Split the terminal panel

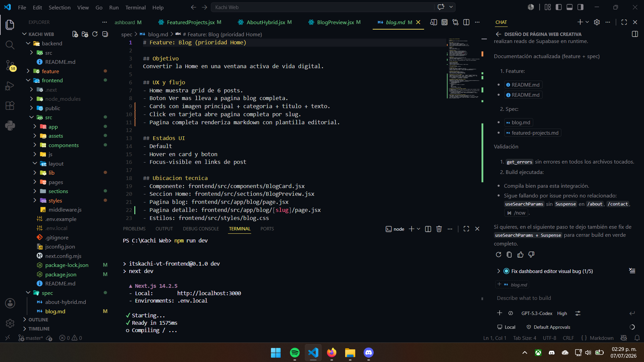(x=428, y=229)
